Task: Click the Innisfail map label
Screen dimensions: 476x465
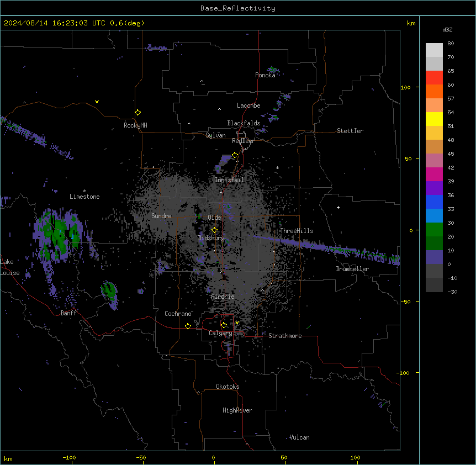Action: click(x=229, y=180)
